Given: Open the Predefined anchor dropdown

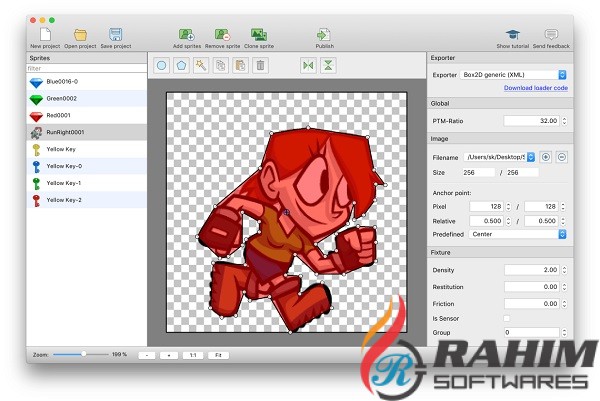Looking at the screenshot, I should point(517,234).
